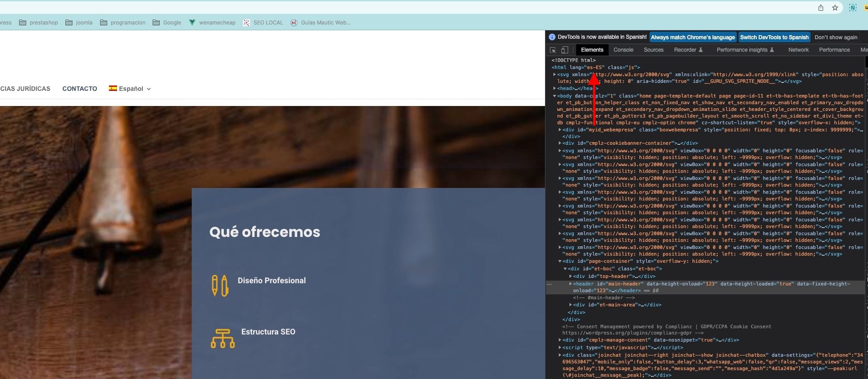Dismiss banner with Don't show again

pos(836,37)
